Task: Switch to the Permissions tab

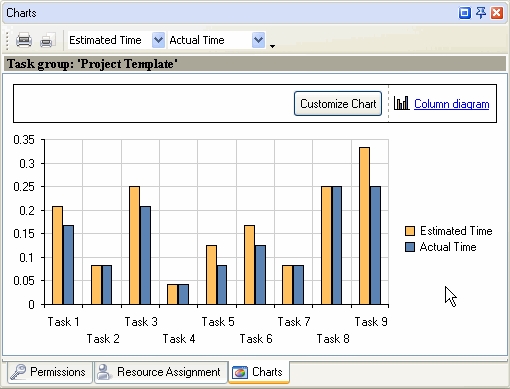Action: [x=50, y=372]
